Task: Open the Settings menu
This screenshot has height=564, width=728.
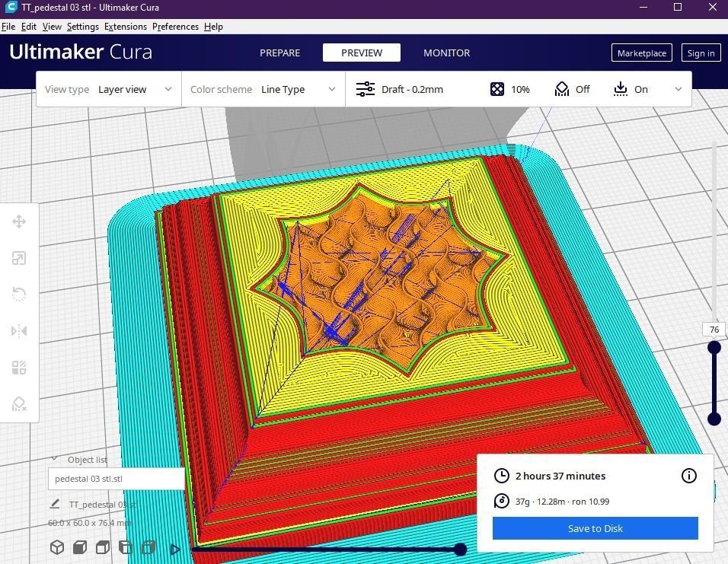Action: (x=83, y=27)
